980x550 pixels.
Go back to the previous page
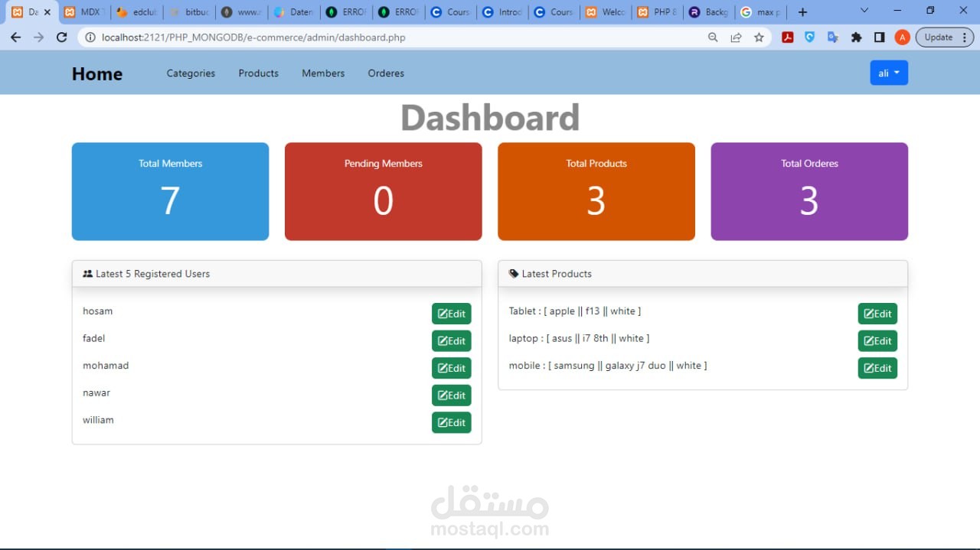tap(15, 37)
